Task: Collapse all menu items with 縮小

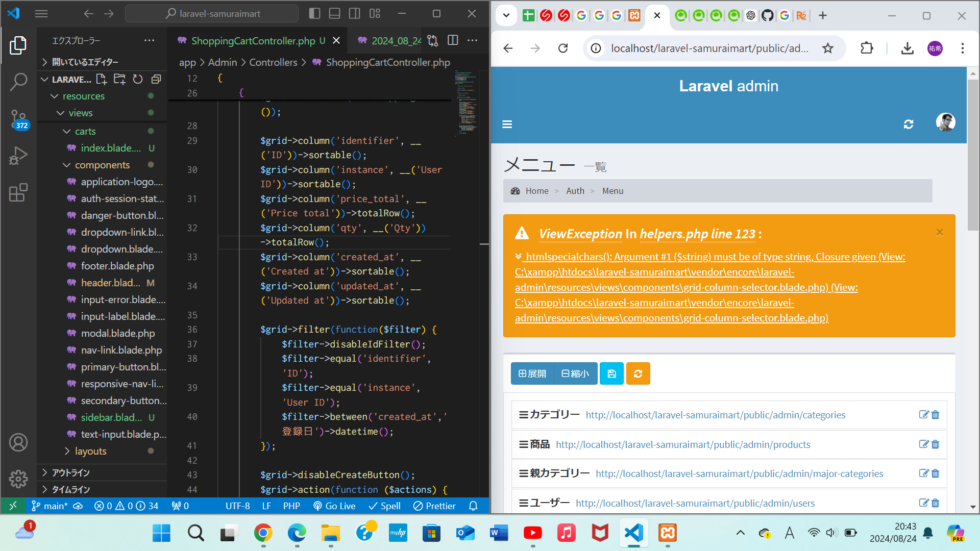Action: click(575, 373)
